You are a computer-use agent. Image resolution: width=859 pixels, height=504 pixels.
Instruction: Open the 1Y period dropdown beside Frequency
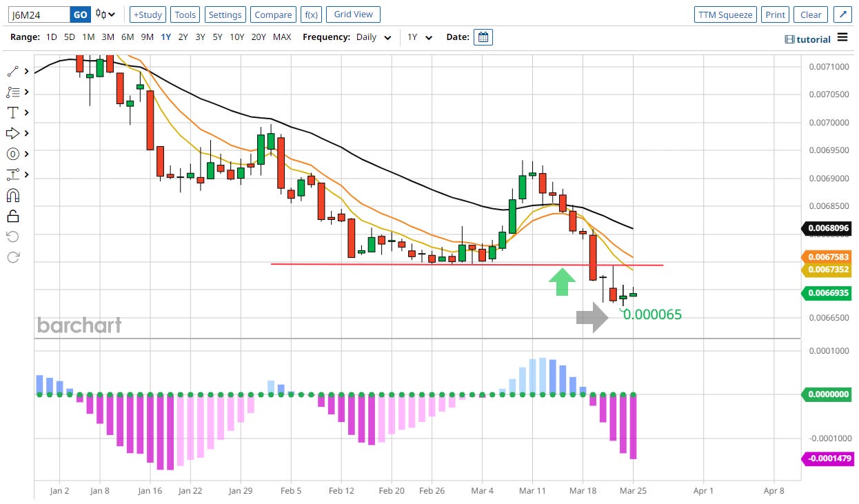[x=418, y=37]
